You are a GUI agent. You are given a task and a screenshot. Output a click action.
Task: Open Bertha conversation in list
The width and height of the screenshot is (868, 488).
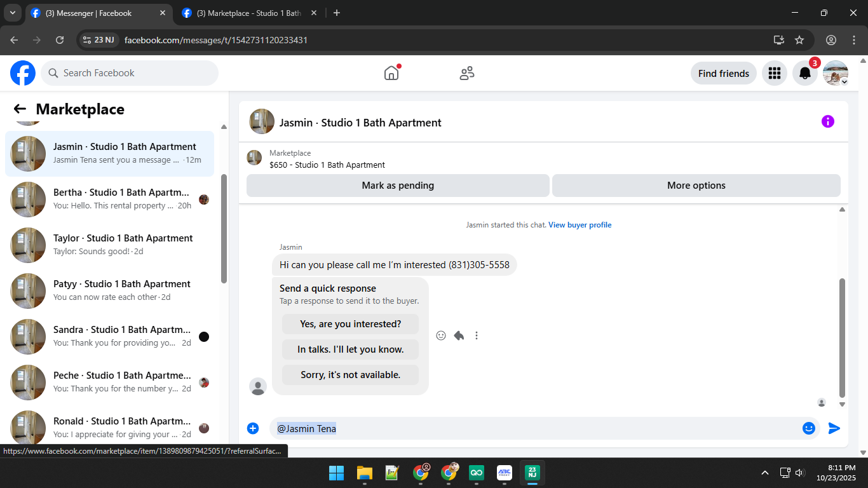[x=109, y=200]
